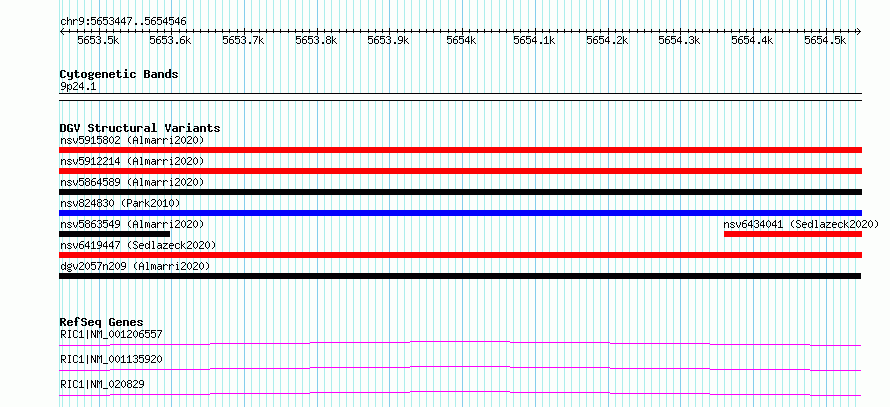Click the magenta line for RIC1|NM_001135920
The image size is (890, 407).
pos(460,368)
